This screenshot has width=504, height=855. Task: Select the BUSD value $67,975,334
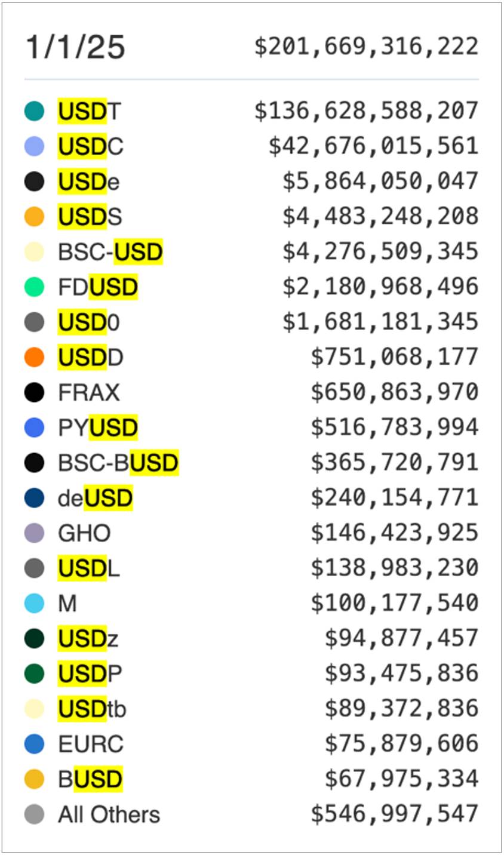pyautogui.click(x=402, y=779)
